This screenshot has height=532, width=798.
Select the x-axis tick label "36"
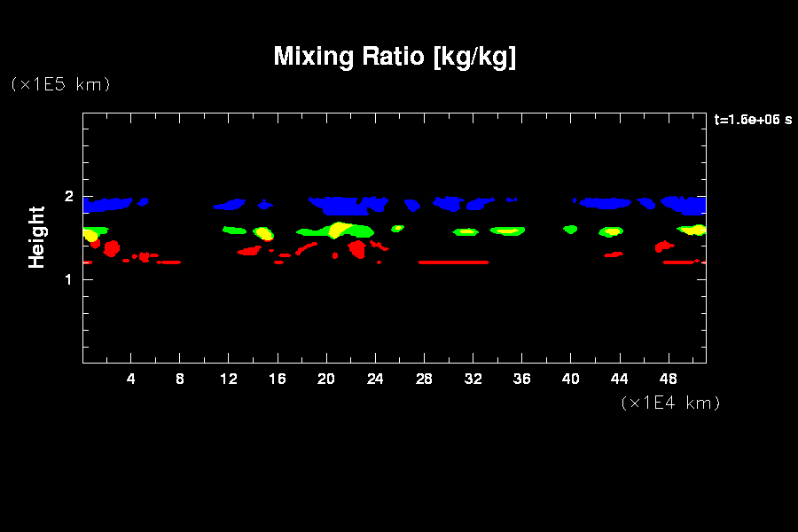[521, 379]
